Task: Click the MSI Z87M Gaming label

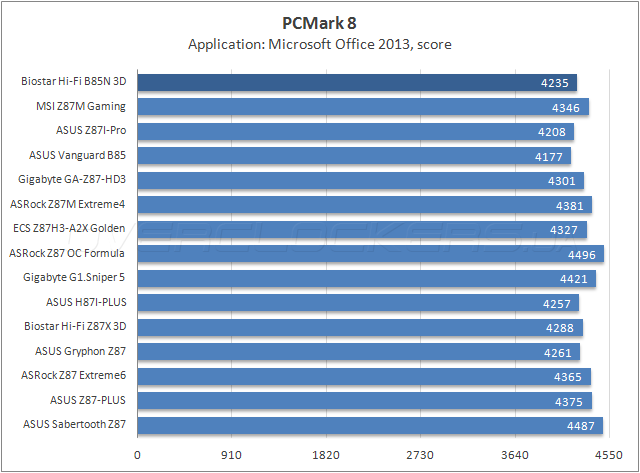Action: tap(81, 106)
